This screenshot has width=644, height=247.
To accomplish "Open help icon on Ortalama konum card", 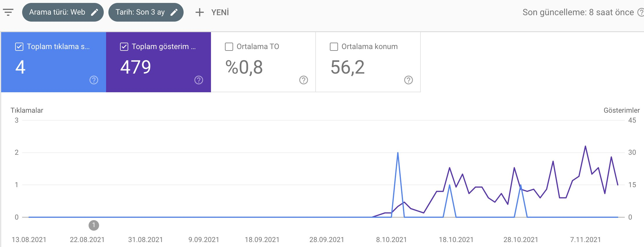I will 409,80.
